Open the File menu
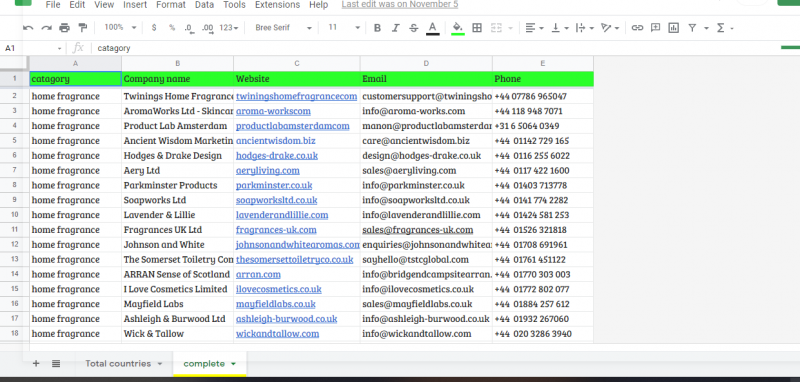Screen dimensions: 800x382 (x=53, y=5)
